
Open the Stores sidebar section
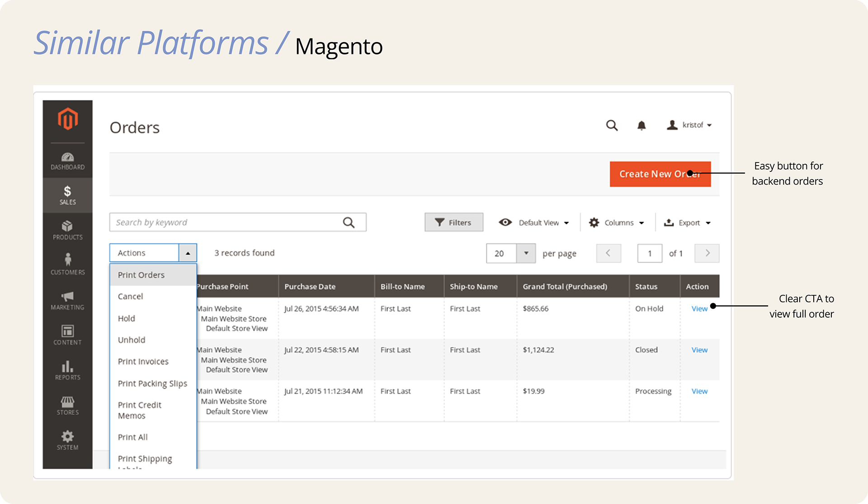pos(68,405)
